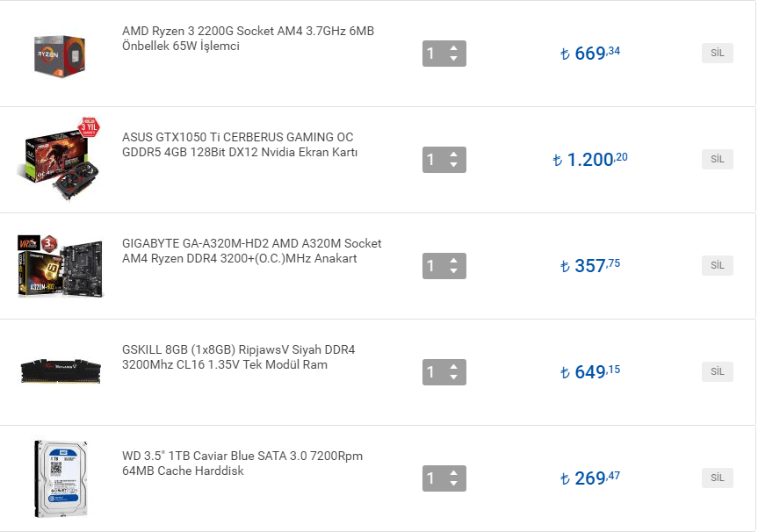Open the GIGABYTE A320M motherboard image

[58, 265]
